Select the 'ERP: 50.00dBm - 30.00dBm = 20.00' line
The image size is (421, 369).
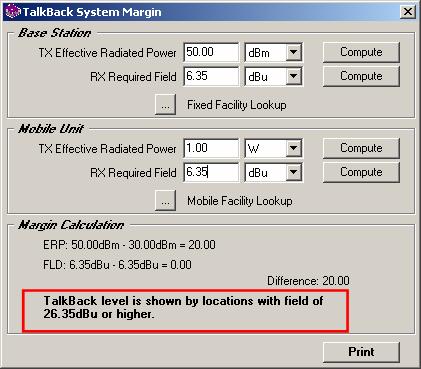129,245
